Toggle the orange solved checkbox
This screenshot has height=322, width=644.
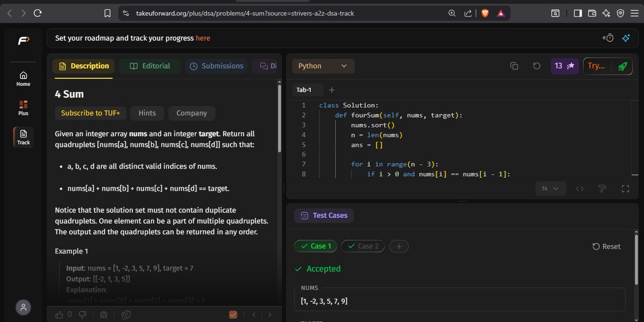[233, 314]
